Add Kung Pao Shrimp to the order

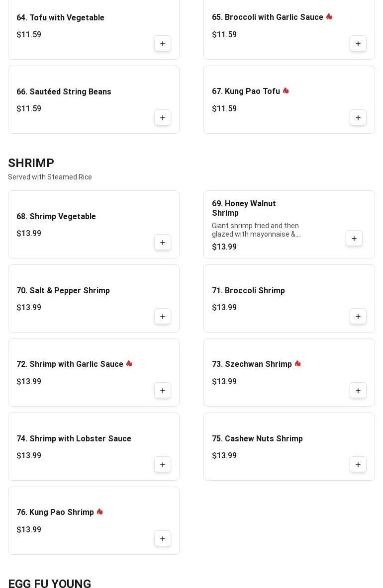[x=163, y=539]
